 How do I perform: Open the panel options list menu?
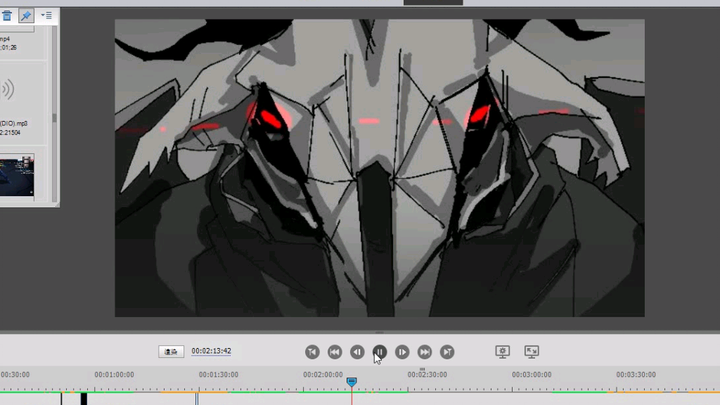(46, 16)
